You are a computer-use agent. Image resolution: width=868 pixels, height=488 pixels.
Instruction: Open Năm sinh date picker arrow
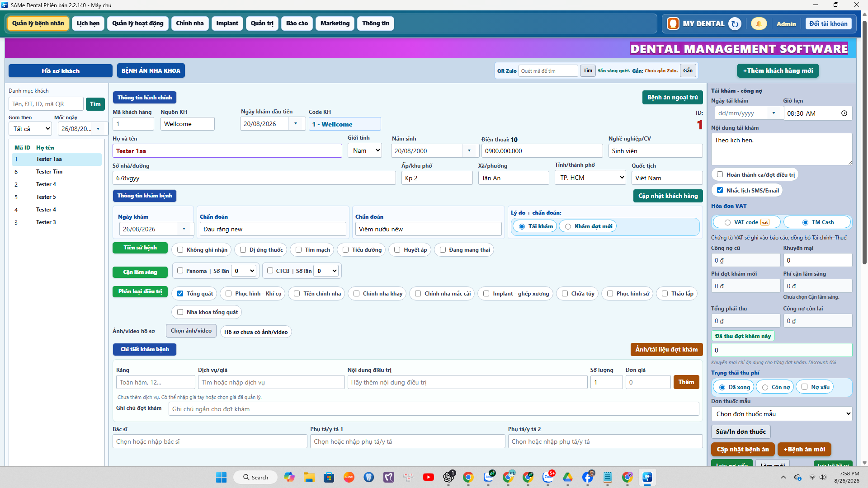click(x=469, y=151)
